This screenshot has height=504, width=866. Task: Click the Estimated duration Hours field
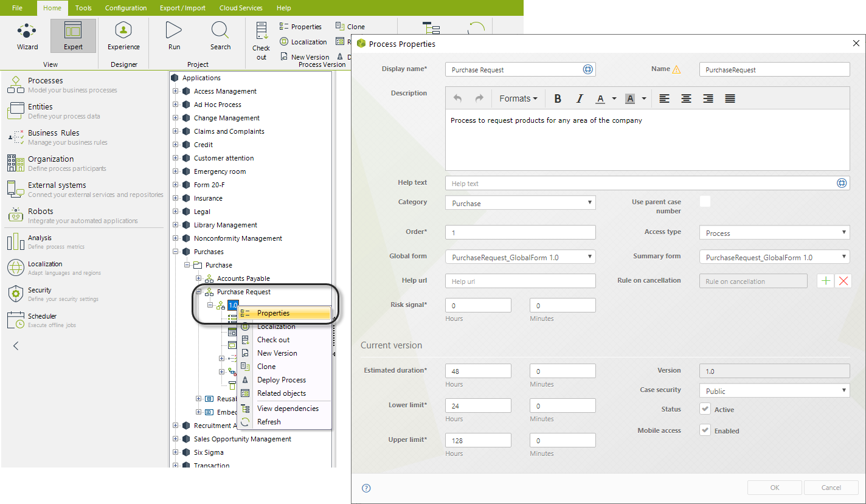[x=478, y=371]
